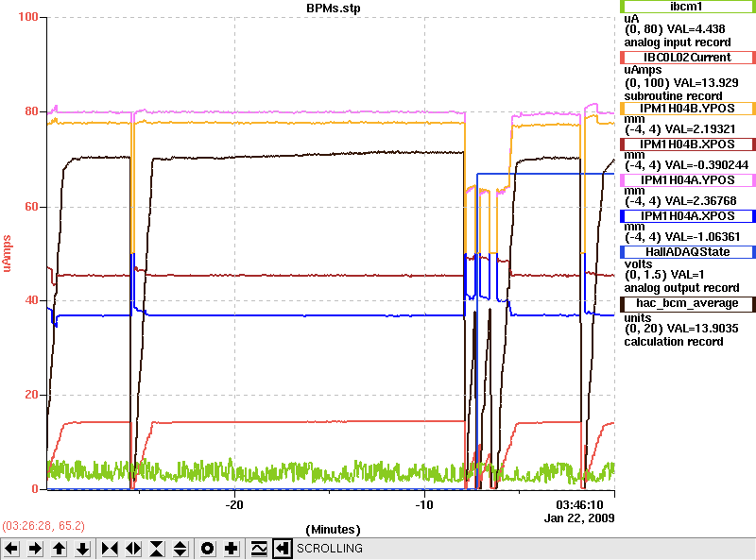Select the IPM1H04B.YPOS legend entry

point(687,109)
